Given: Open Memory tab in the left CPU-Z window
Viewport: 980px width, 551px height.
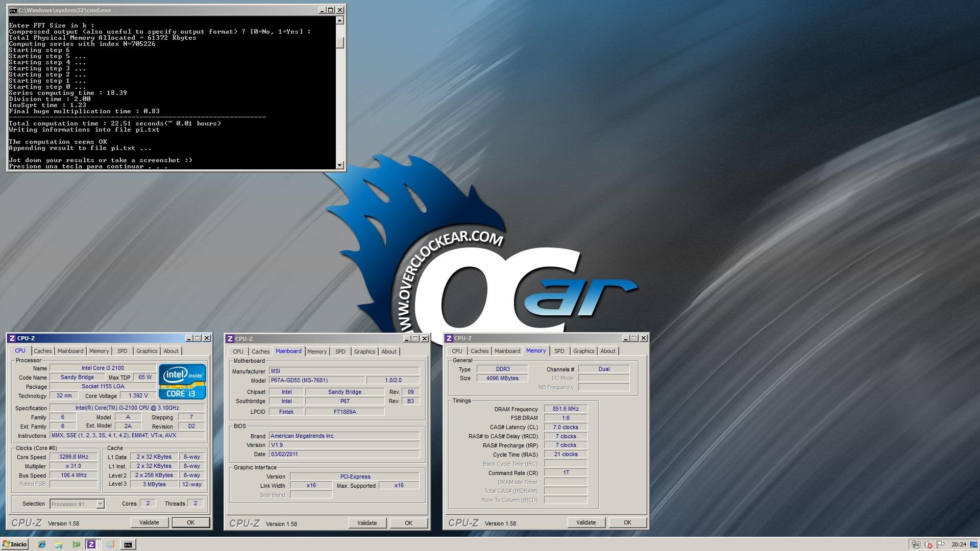Looking at the screenshot, I should point(99,351).
